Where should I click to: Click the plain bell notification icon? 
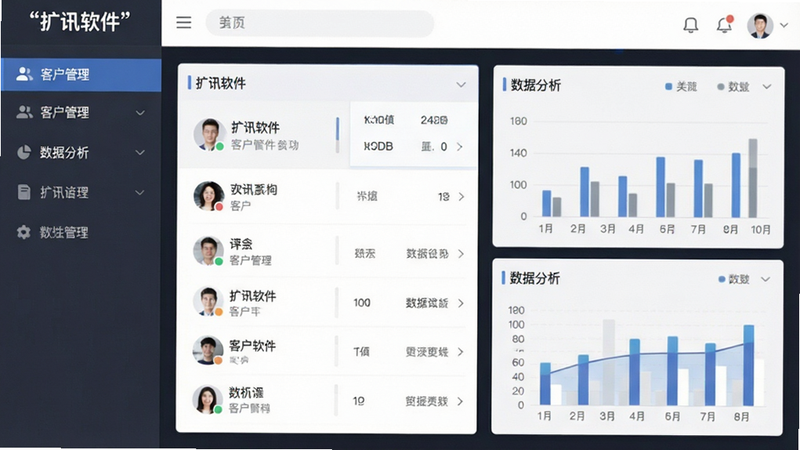click(690, 24)
